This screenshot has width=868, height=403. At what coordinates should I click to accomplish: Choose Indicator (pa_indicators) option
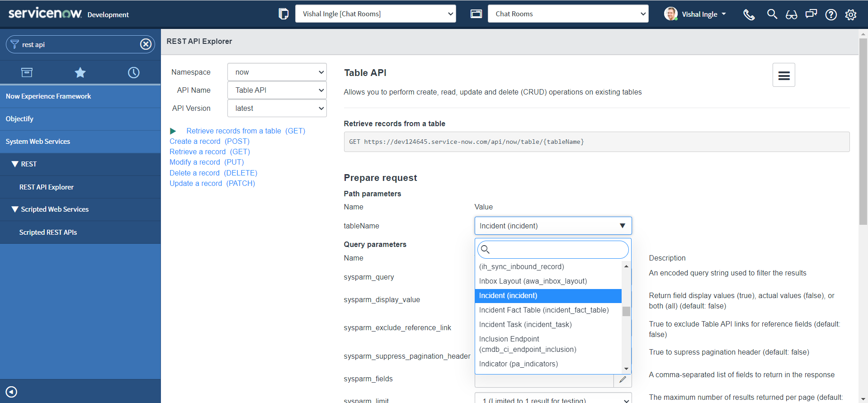[x=548, y=364]
